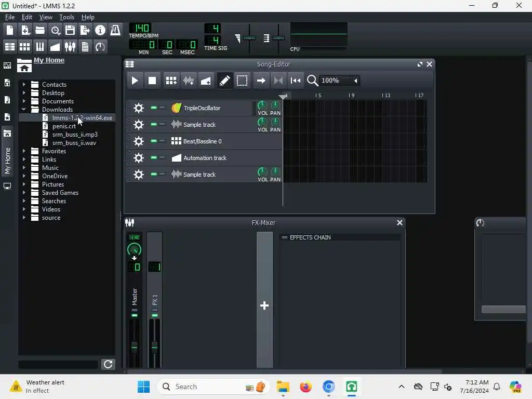The height and width of the screenshot is (399, 532).
Task: Expand the OneDrive folder
Action: pyautogui.click(x=24, y=176)
